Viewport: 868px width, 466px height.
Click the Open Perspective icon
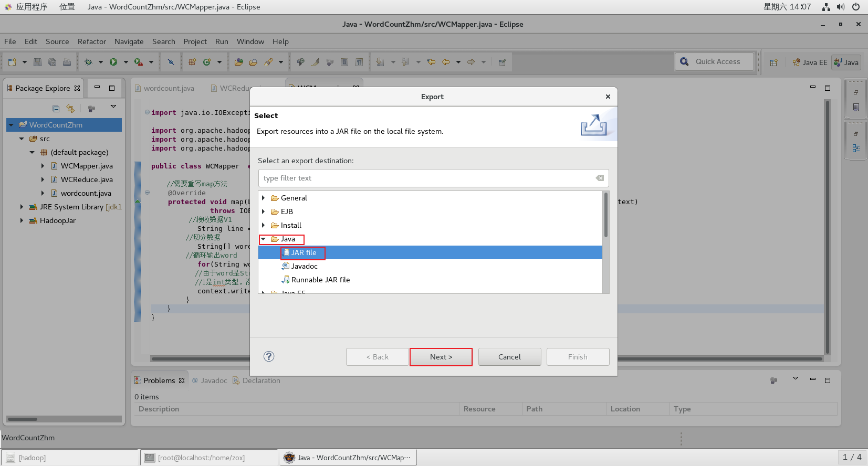773,62
